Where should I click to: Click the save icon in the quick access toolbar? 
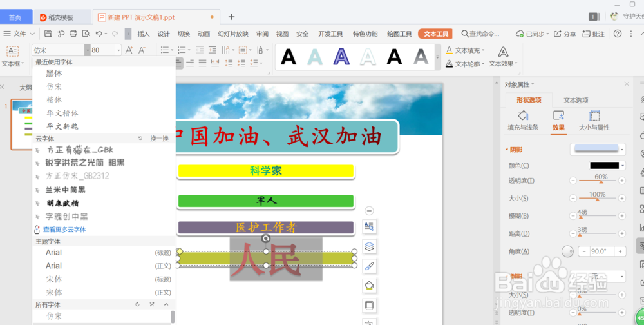tap(48, 34)
